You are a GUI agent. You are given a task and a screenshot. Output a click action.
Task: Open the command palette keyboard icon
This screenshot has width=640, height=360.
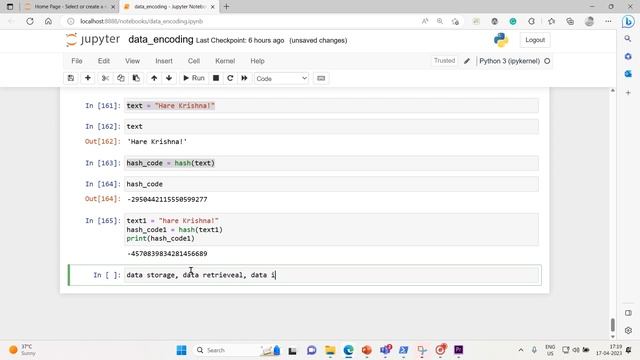click(x=321, y=78)
